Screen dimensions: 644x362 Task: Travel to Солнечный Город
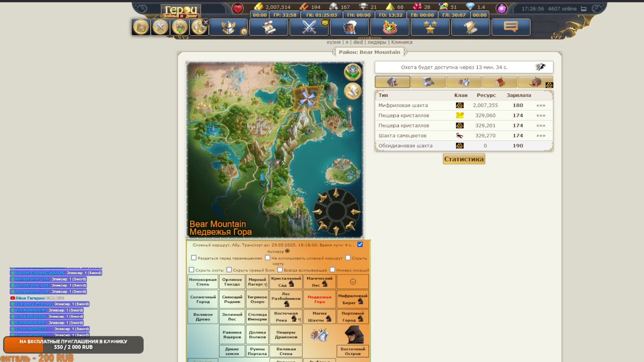tap(203, 299)
